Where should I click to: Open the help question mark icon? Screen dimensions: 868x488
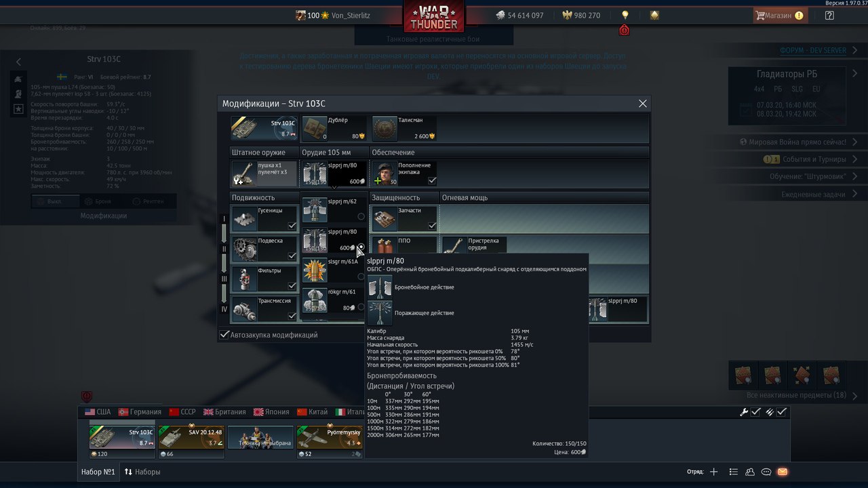tap(829, 15)
